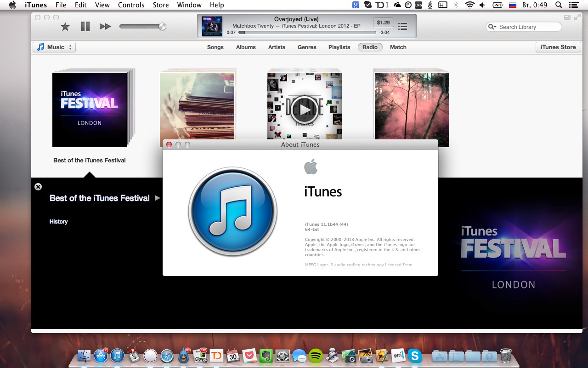Switch to the Artists tab
588x368 pixels.
277,47
